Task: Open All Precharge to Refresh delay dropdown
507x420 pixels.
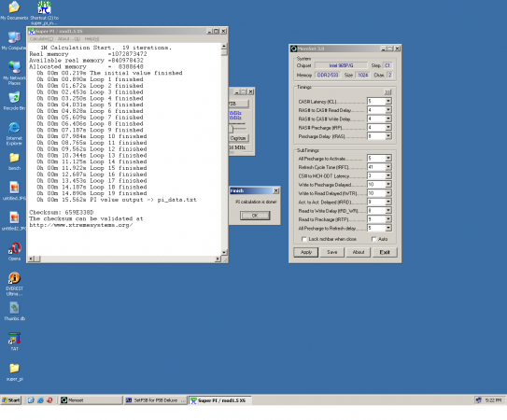Action: click(388, 228)
